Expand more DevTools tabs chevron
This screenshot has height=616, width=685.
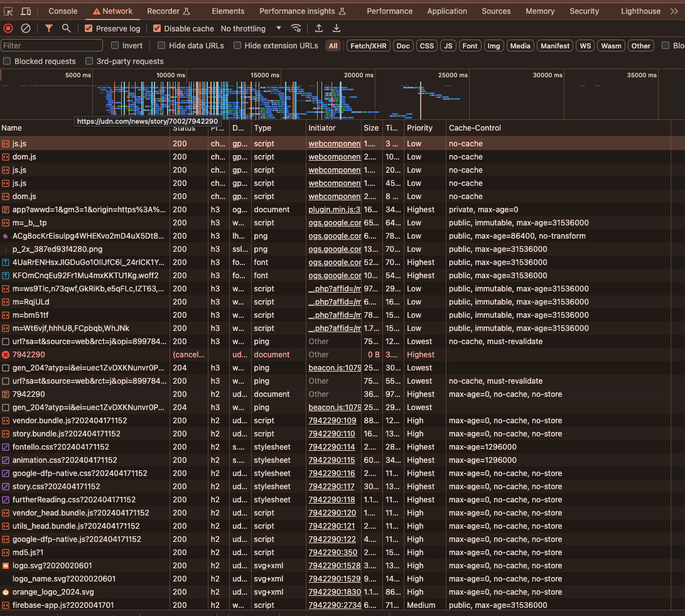point(674,11)
